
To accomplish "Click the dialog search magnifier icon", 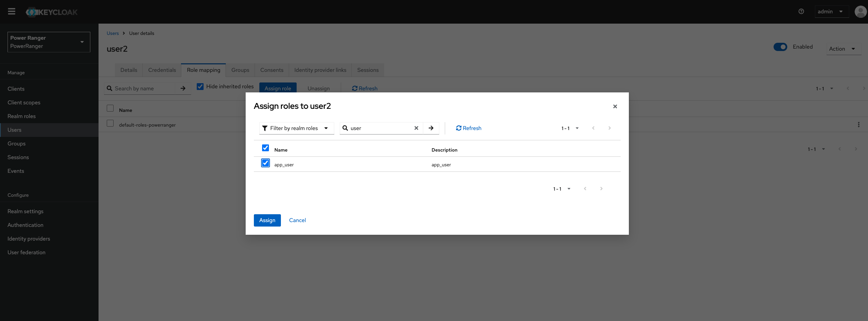I will (345, 128).
